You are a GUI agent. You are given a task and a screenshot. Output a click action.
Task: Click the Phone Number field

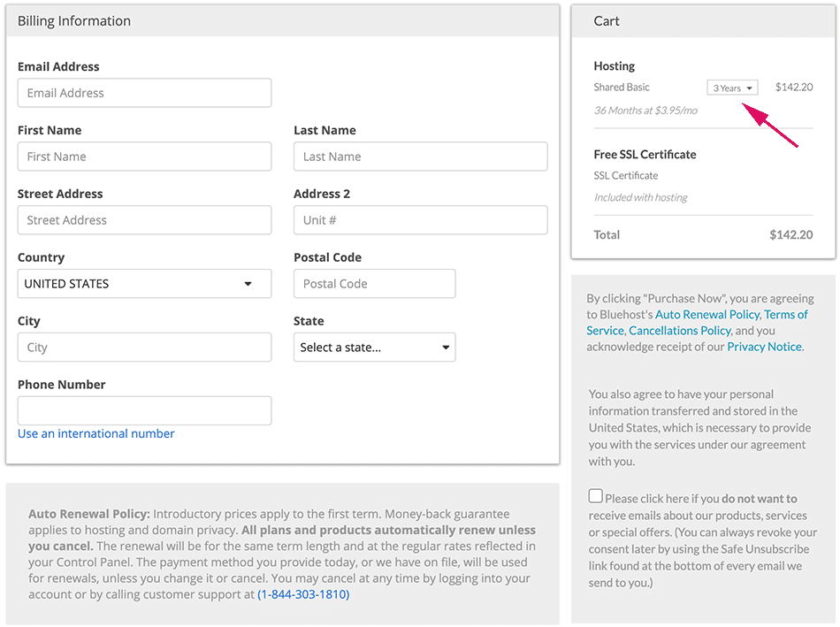coord(144,410)
